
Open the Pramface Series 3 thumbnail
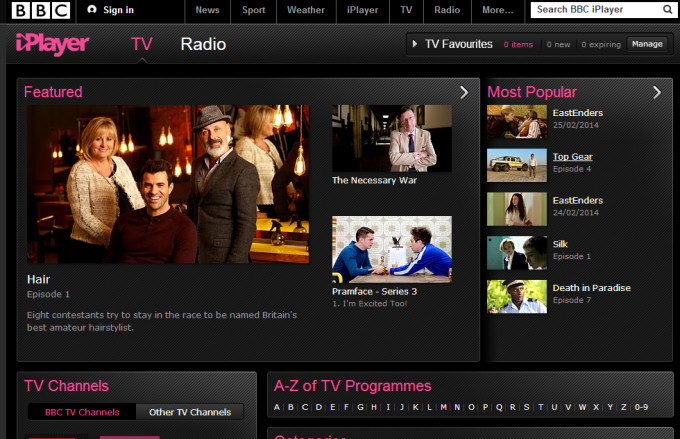point(392,249)
